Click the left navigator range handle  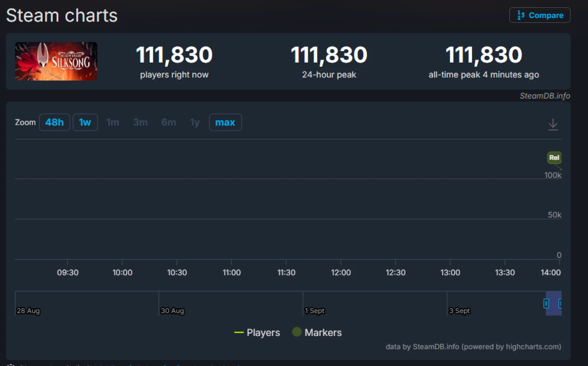(x=546, y=303)
